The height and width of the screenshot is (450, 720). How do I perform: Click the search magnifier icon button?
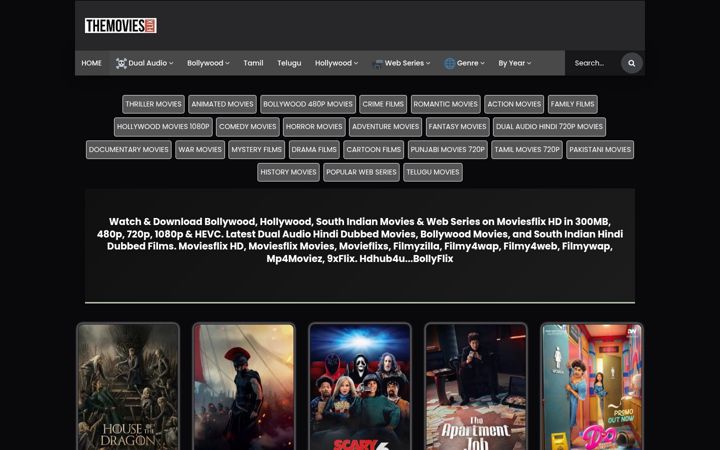click(632, 63)
